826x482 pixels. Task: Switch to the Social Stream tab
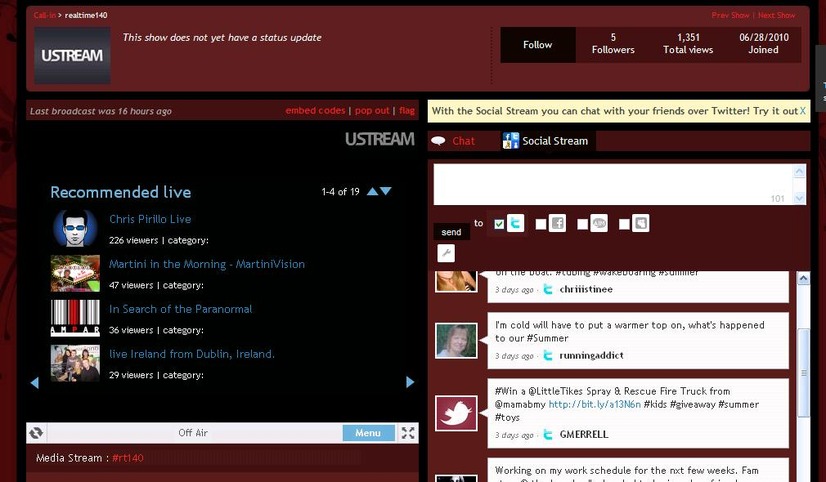pyautogui.click(x=555, y=141)
